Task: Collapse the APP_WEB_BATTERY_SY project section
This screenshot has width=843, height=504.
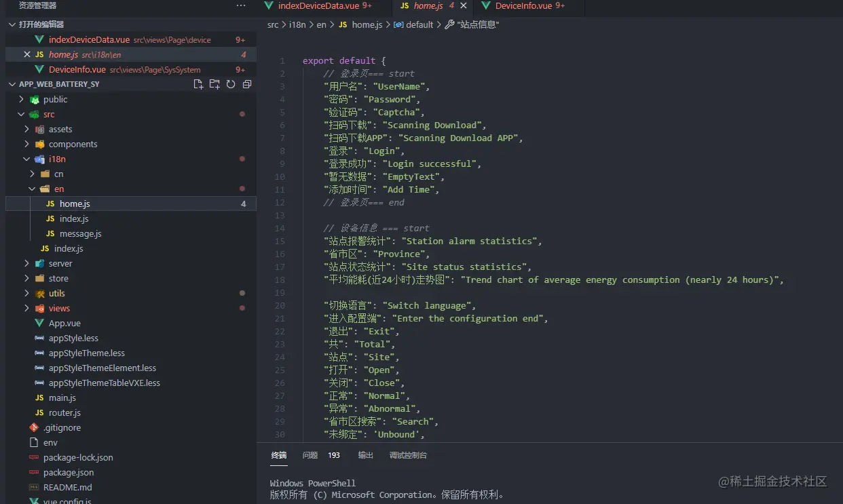Action: point(12,84)
